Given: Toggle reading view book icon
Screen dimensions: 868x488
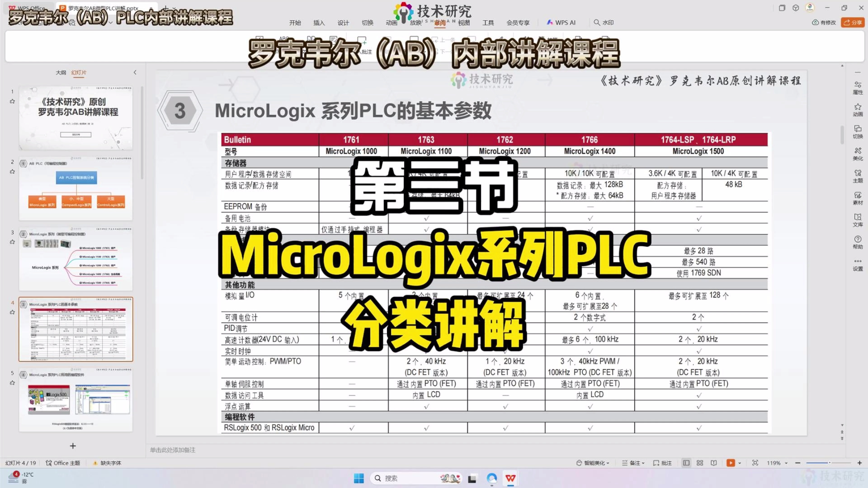Looking at the screenshot, I should point(714,463).
